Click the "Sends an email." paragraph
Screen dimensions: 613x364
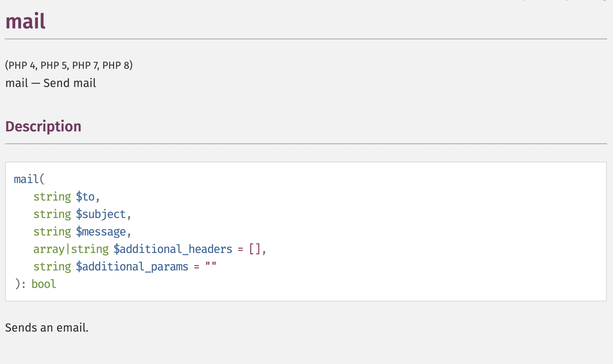47,328
